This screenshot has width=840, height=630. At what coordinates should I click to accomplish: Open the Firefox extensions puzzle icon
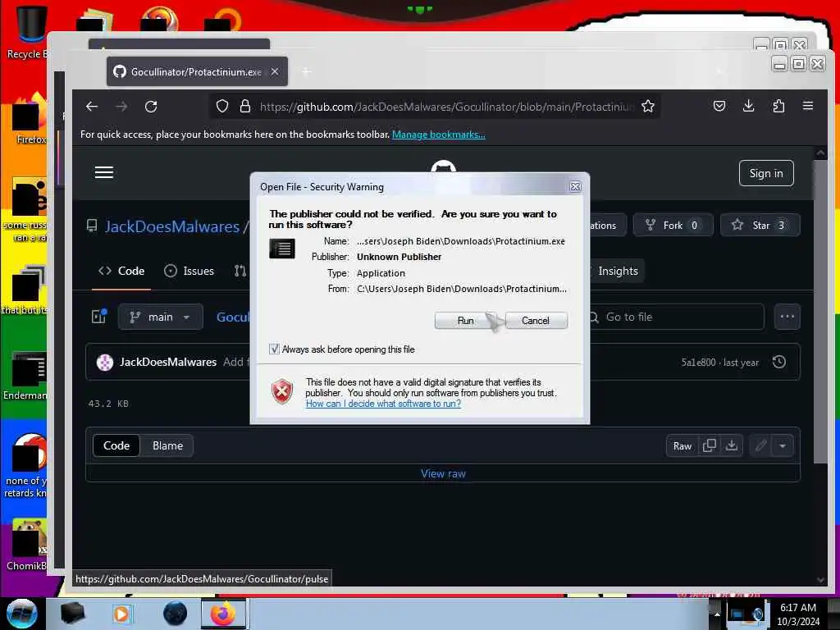coord(778,106)
